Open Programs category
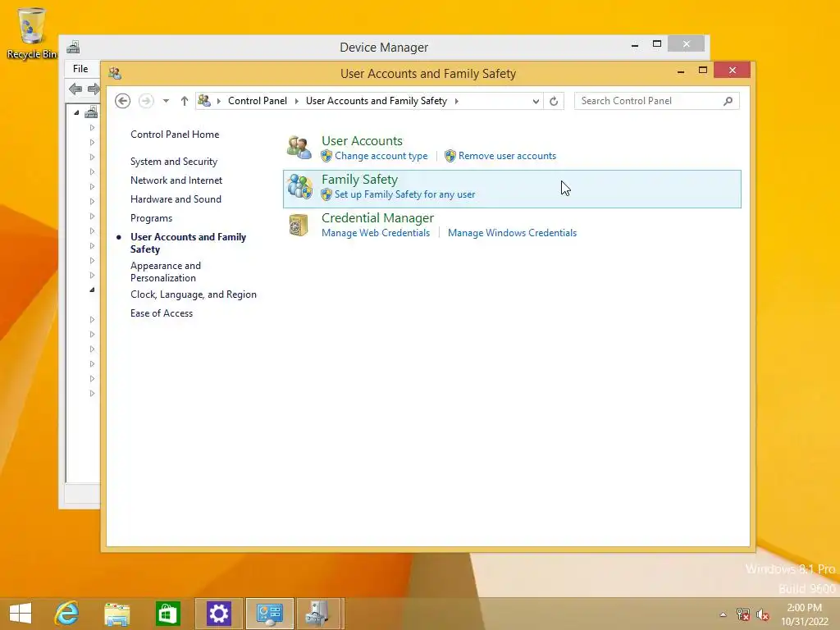This screenshot has width=840, height=630. pos(151,218)
